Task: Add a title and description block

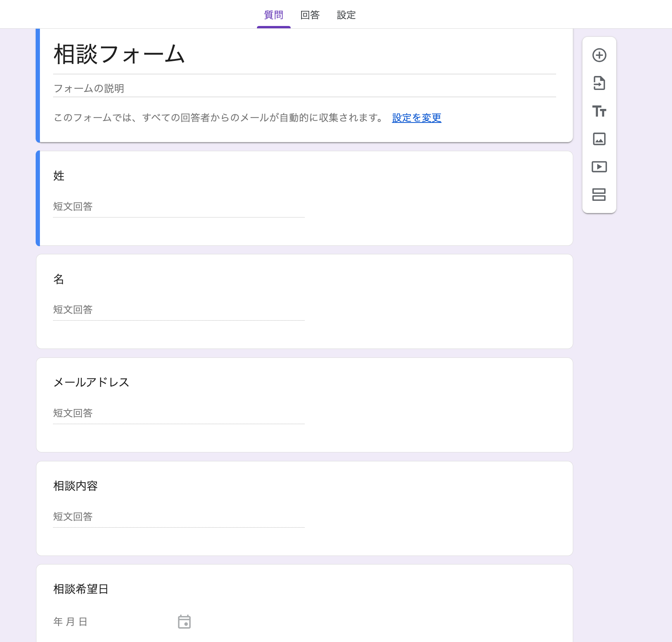Action: click(x=599, y=111)
